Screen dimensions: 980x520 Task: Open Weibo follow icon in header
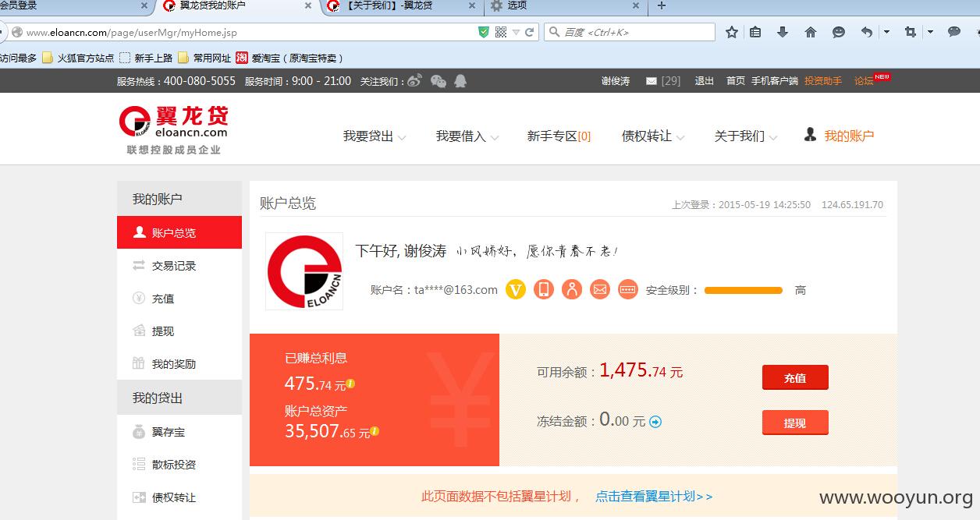[x=414, y=80]
